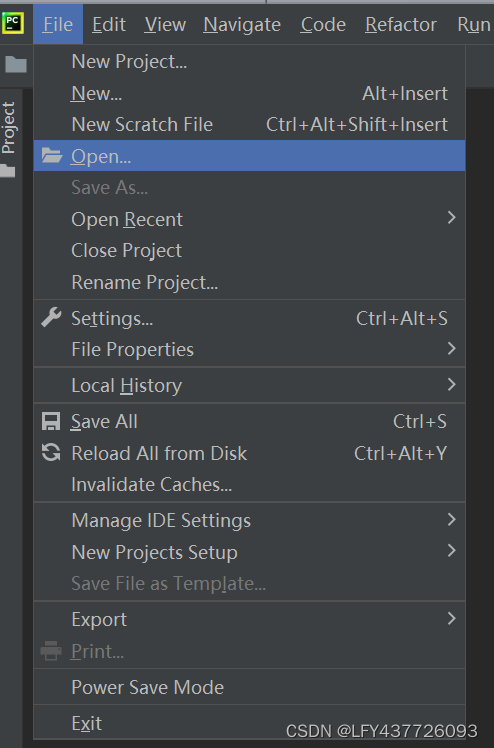Click the open folder icon beside Open

click(51, 156)
